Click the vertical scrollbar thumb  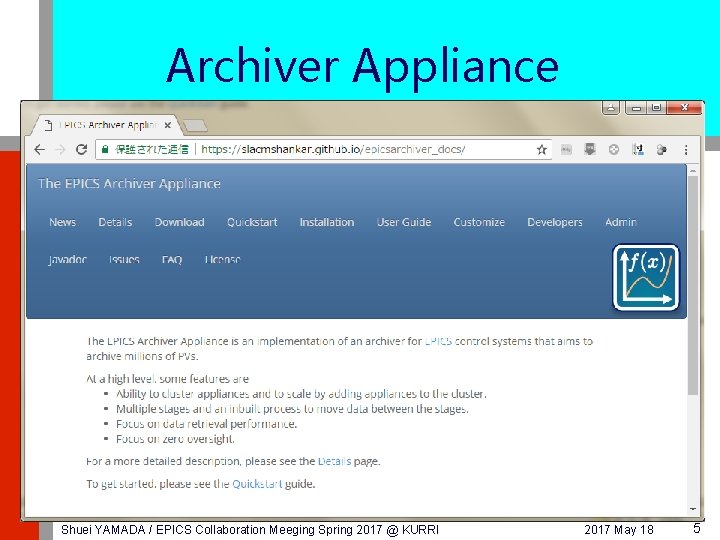pyautogui.click(x=693, y=285)
